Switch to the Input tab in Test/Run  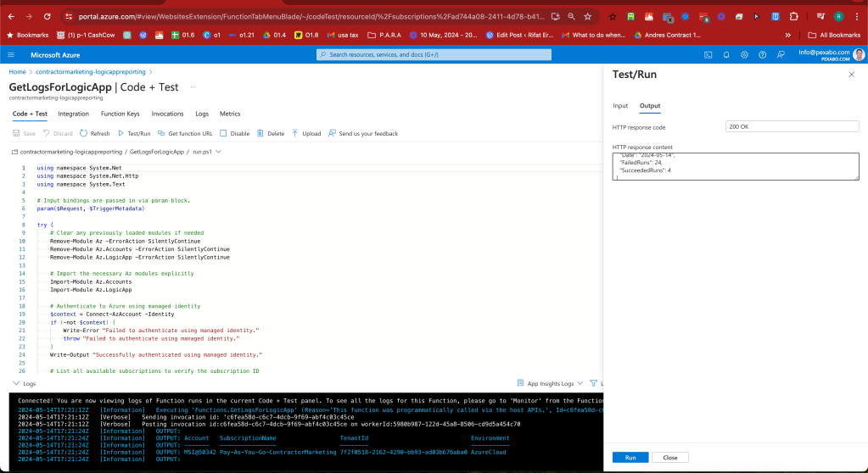pos(620,106)
